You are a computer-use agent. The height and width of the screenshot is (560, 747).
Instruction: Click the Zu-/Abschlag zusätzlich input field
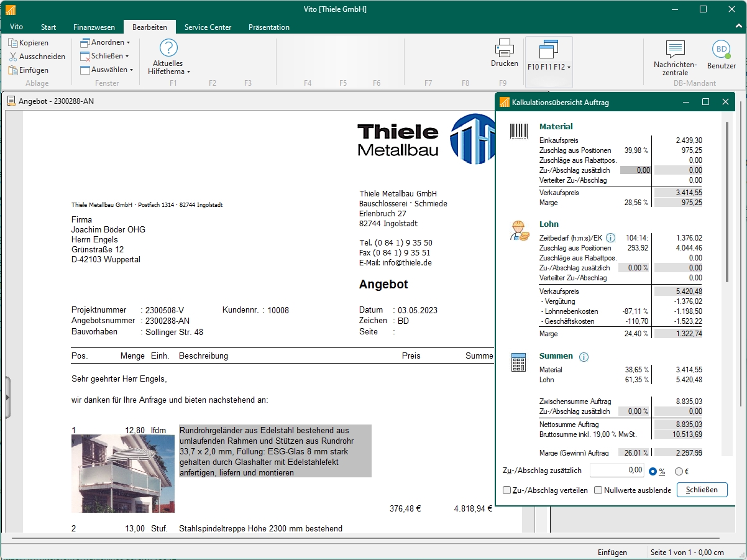616,470
